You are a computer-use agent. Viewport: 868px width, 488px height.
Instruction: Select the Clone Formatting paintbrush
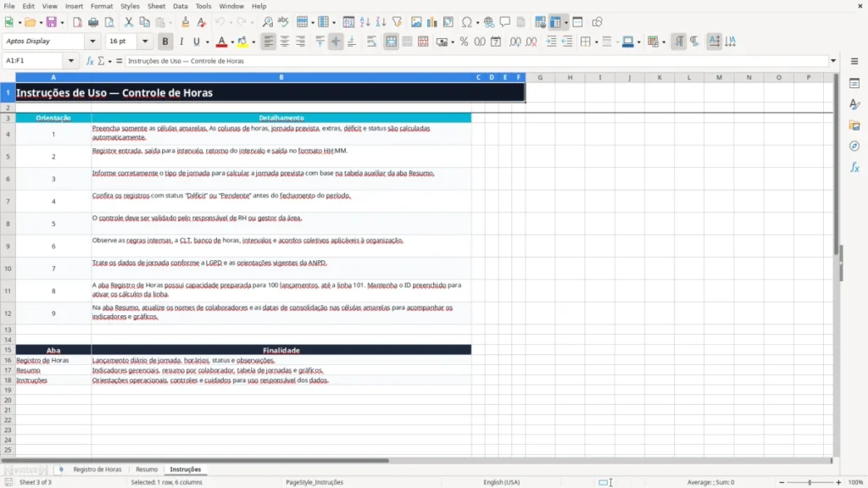(186, 22)
